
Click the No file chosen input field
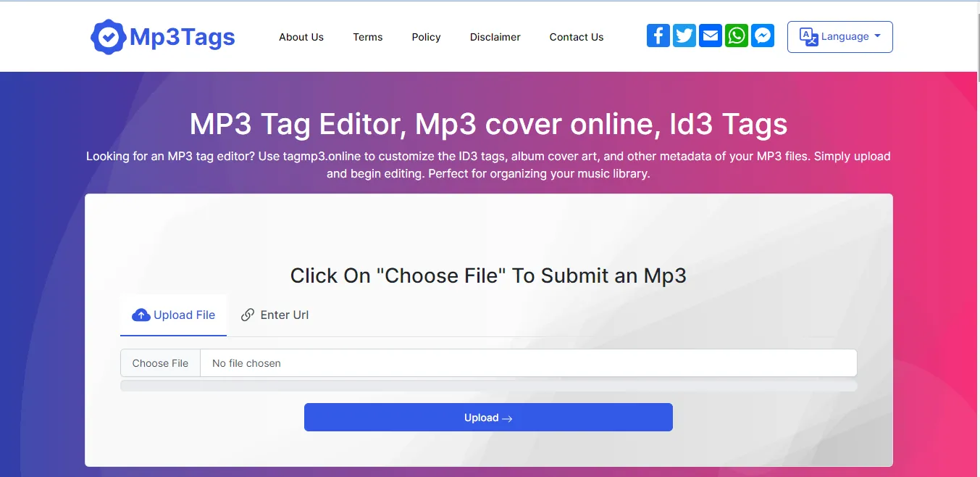click(435, 362)
